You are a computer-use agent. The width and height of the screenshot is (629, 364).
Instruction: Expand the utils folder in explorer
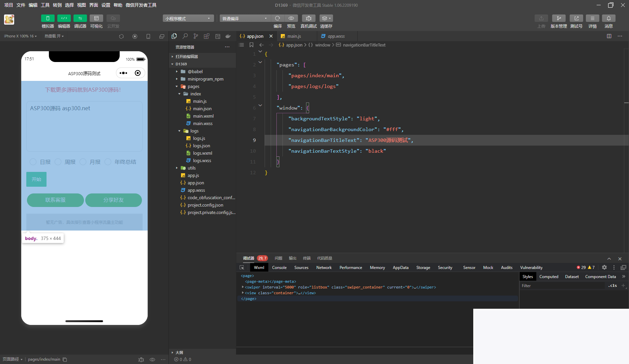pos(191,168)
